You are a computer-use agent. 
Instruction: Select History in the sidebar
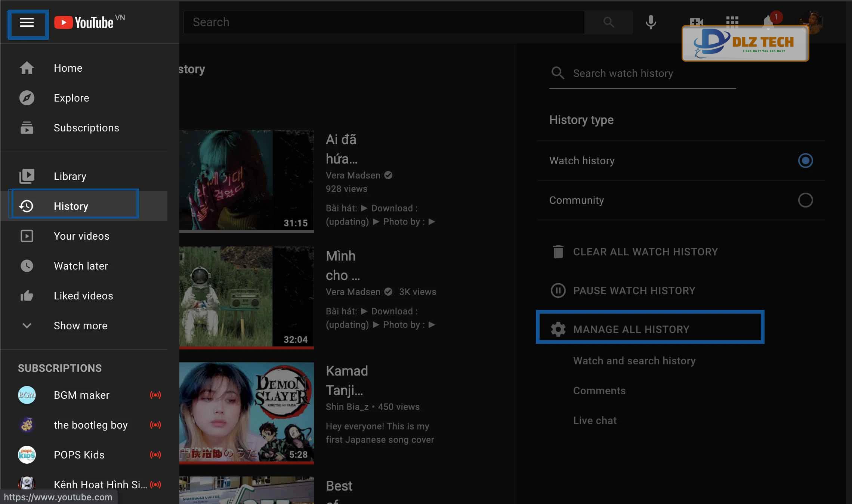[x=84, y=206]
